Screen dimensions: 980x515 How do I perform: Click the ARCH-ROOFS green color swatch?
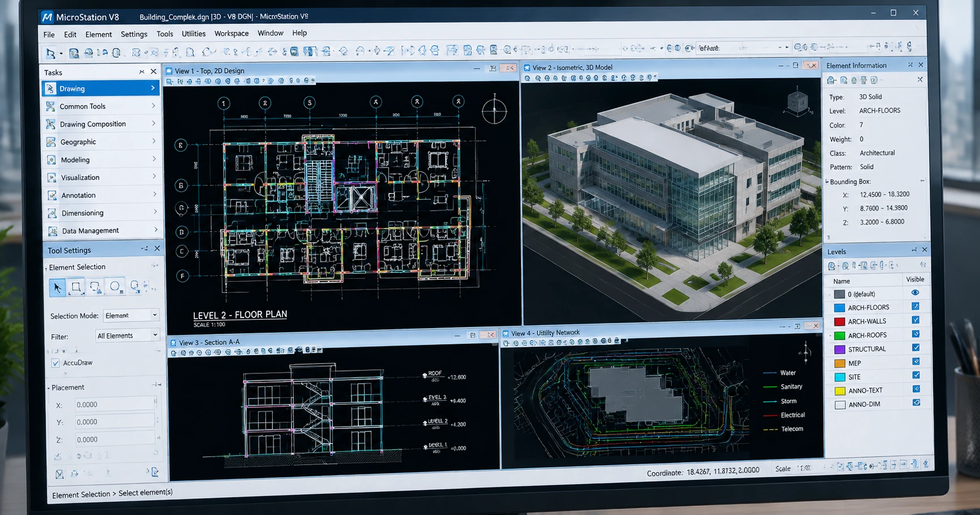coord(840,335)
